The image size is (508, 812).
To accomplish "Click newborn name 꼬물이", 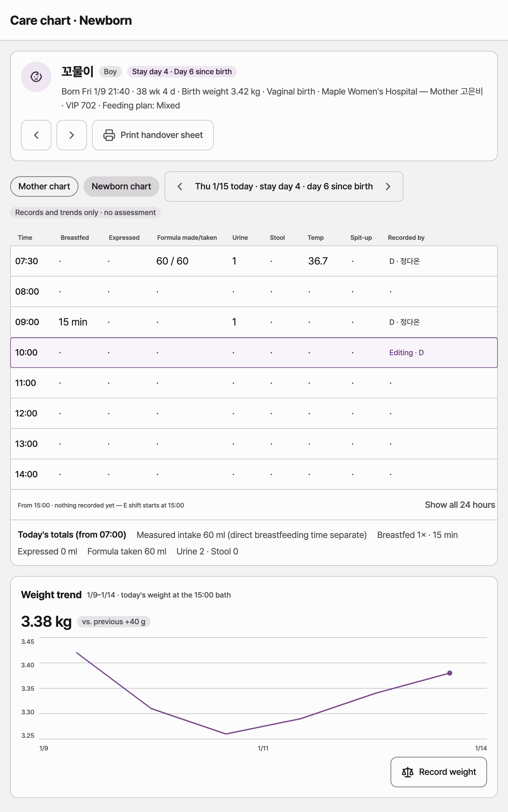I will click(77, 71).
